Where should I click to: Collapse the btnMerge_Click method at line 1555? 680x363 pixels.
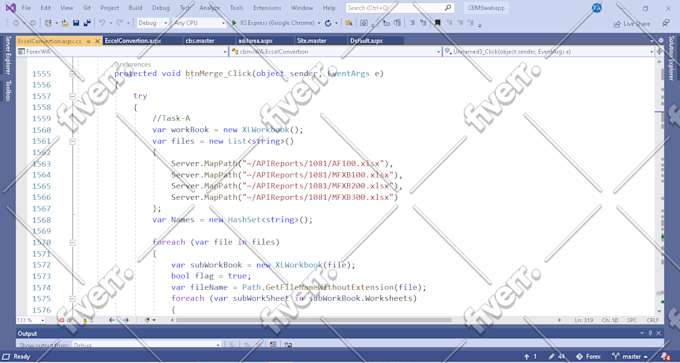click(x=72, y=74)
